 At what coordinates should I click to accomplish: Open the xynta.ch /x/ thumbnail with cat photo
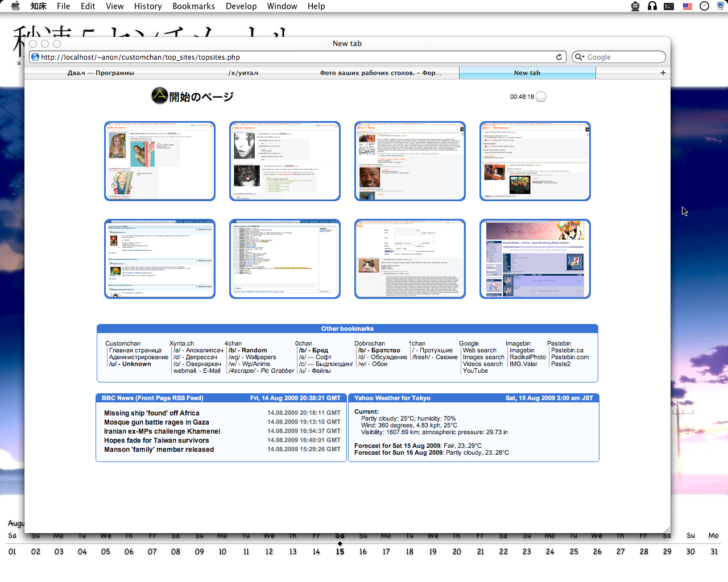(x=285, y=161)
